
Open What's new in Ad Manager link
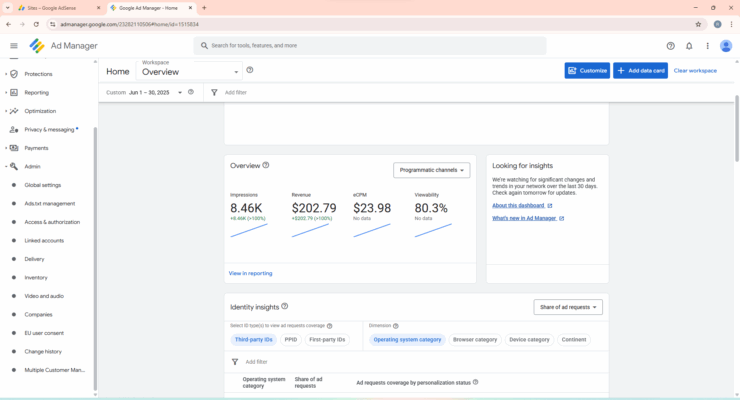(x=528, y=218)
